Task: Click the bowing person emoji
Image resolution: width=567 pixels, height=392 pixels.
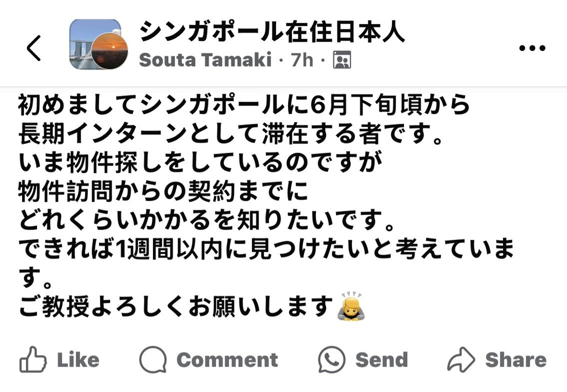Action: point(351,306)
